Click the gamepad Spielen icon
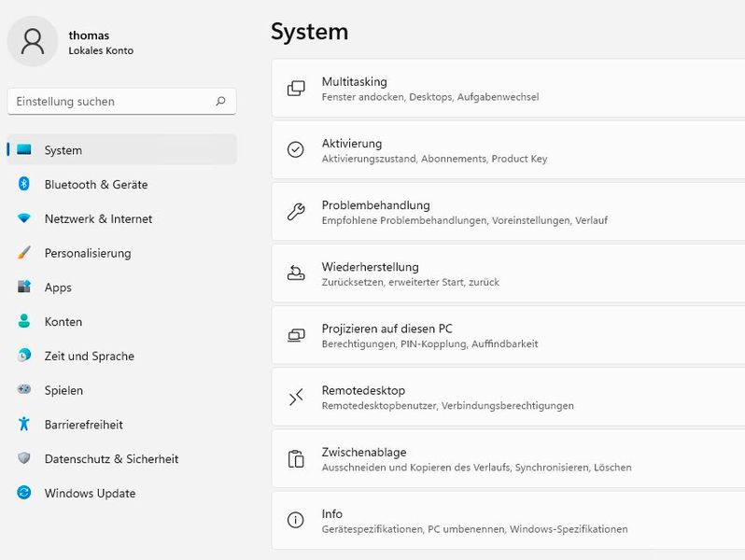The width and height of the screenshot is (745, 560). tap(23, 389)
